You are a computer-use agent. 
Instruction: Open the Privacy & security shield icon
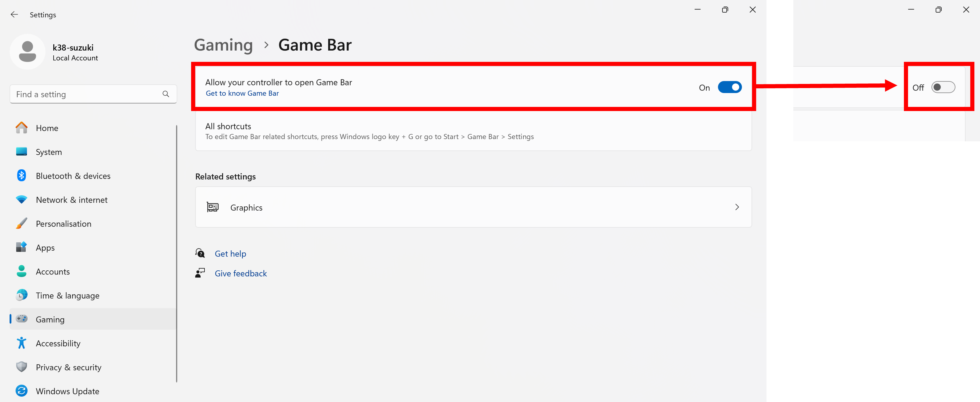(22, 367)
